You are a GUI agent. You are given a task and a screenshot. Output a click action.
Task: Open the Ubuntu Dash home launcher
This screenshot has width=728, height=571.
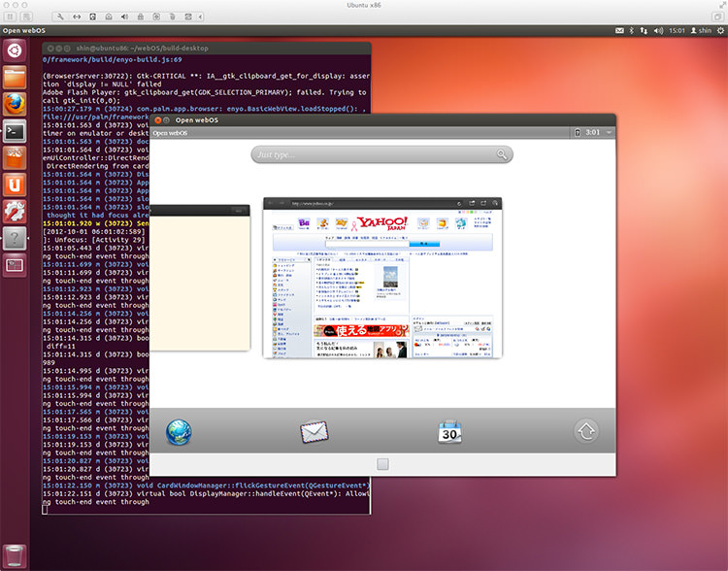click(15, 50)
